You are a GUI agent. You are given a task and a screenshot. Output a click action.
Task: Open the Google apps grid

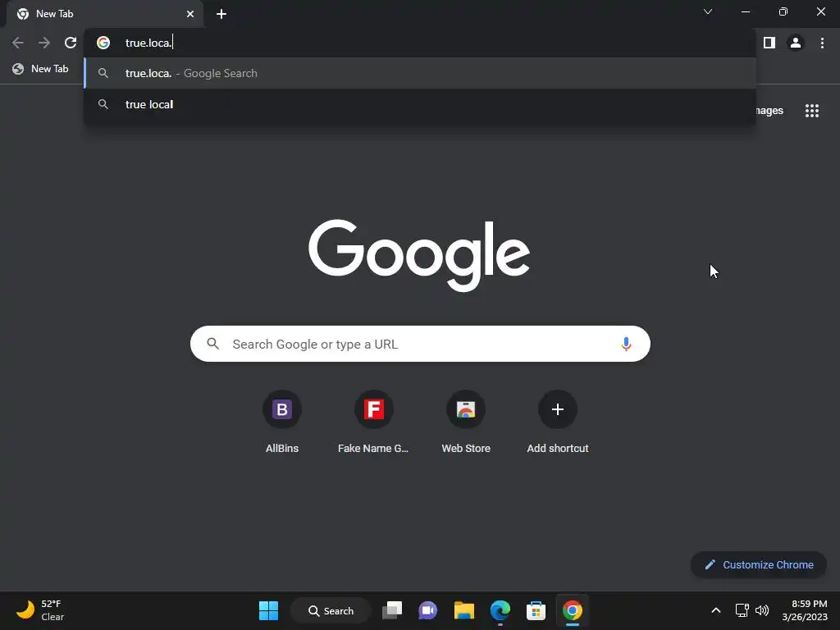tap(811, 111)
